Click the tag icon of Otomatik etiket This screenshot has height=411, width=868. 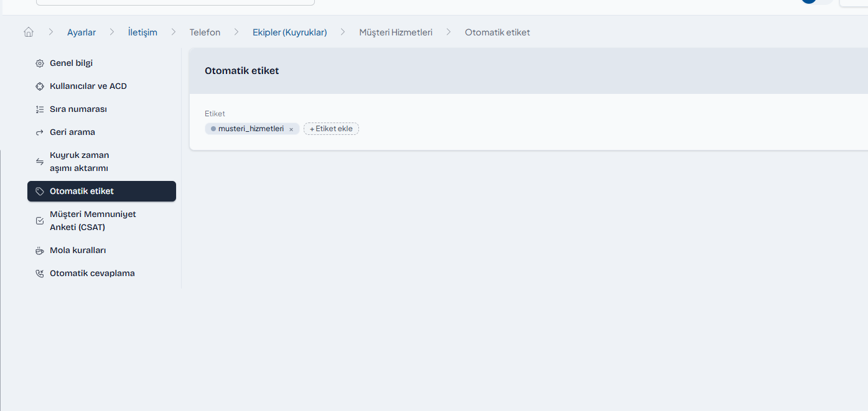pyautogui.click(x=40, y=192)
